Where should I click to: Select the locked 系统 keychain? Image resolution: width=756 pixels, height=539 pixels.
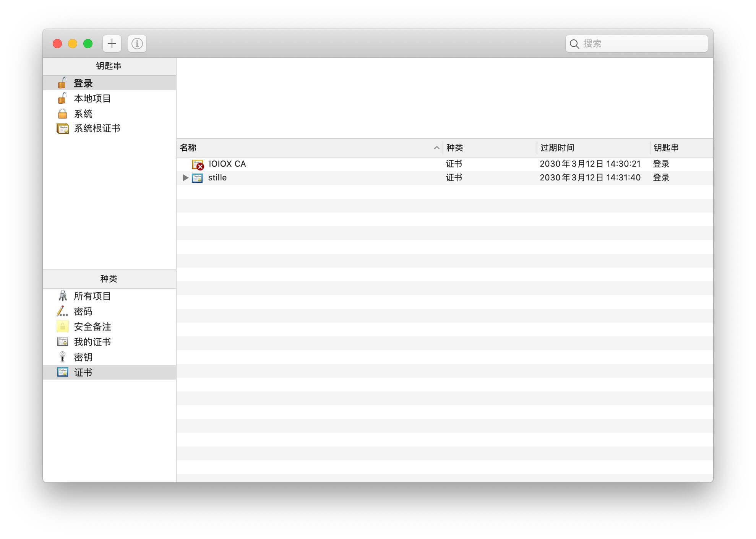[x=83, y=114]
